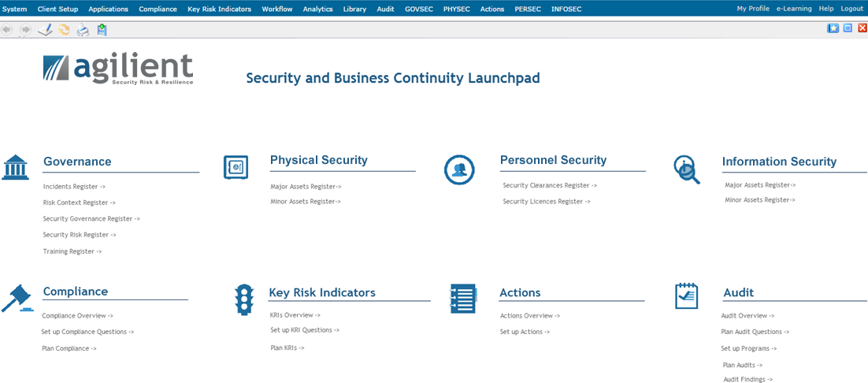Open Major Assets Register under Physical Security
The image size is (868, 383).
tap(306, 187)
